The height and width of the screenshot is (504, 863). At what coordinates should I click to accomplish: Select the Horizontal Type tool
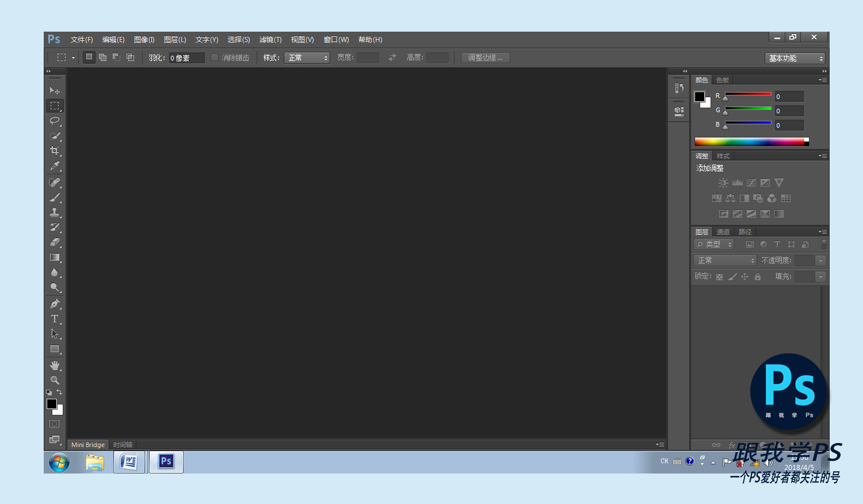[55, 319]
